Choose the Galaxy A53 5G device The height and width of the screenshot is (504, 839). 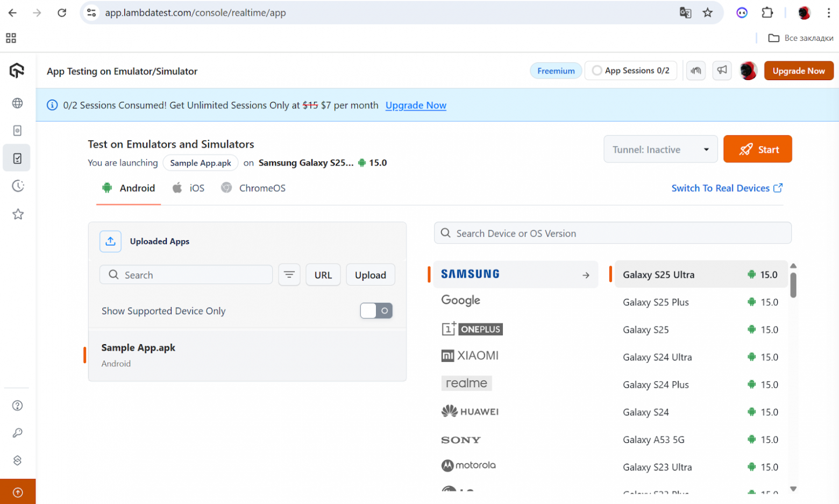pos(701,439)
